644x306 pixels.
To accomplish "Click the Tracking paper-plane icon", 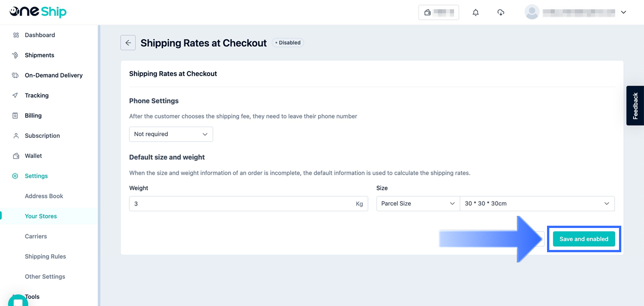I will click(15, 95).
